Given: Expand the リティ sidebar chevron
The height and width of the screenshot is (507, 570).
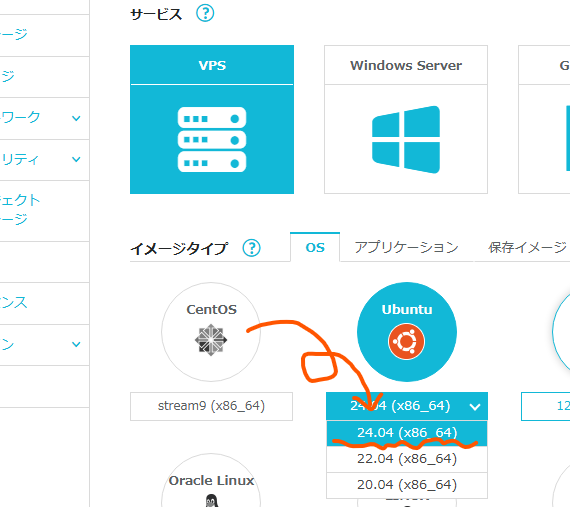Looking at the screenshot, I should coord(76,159).
